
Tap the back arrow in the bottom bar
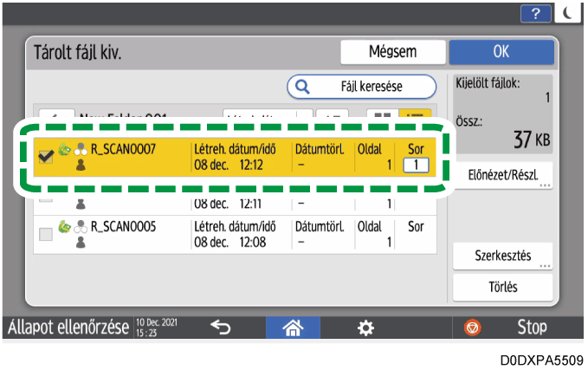[220, 328]
